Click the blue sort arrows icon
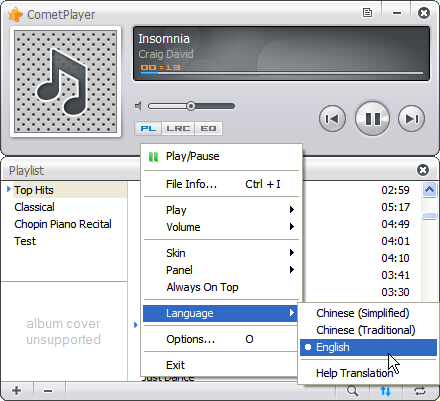 pos(386,390)
